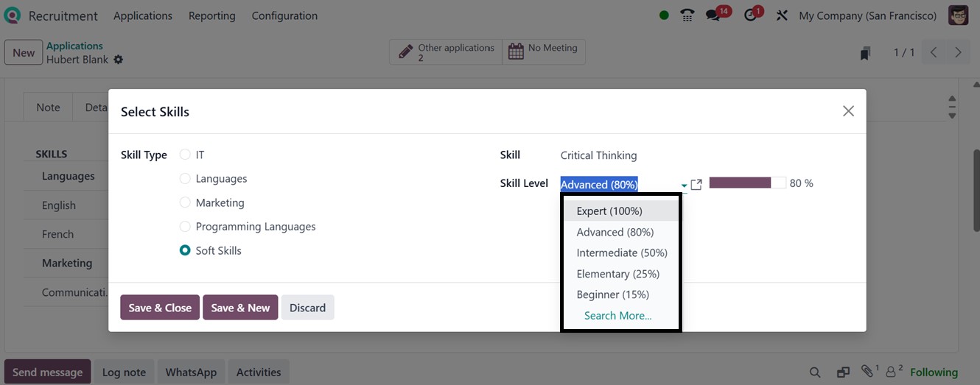Select the IT skill type

click(186, 155)
